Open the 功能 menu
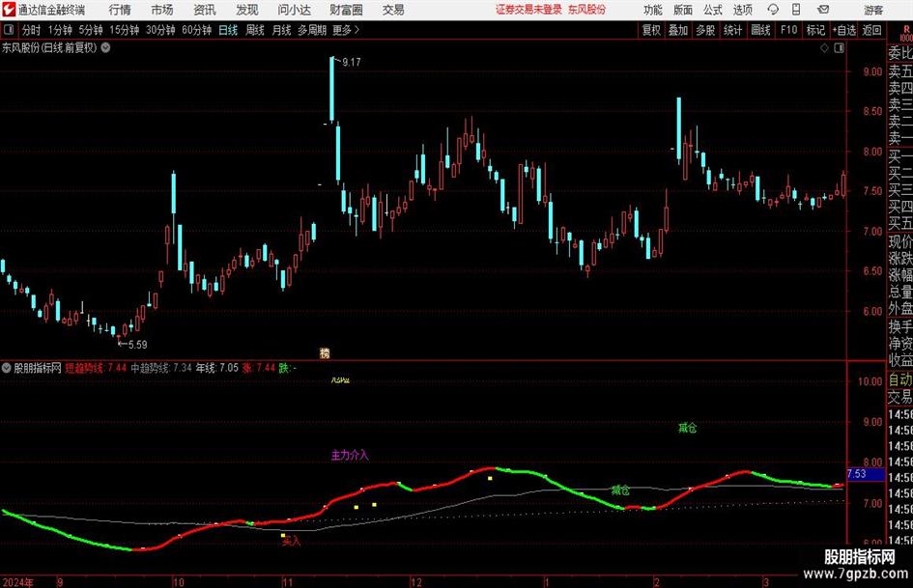Viewport: 913px width, 588px height. pos(653,10)
